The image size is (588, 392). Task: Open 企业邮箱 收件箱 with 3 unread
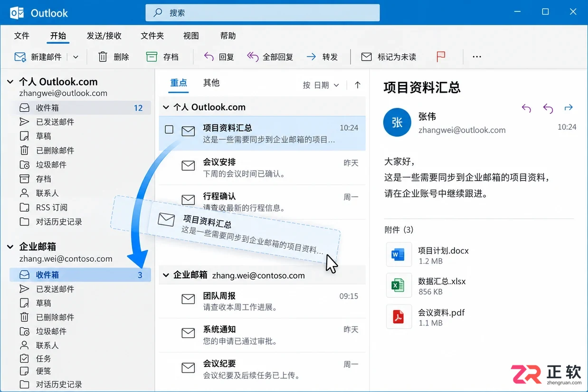coord(80,275)
